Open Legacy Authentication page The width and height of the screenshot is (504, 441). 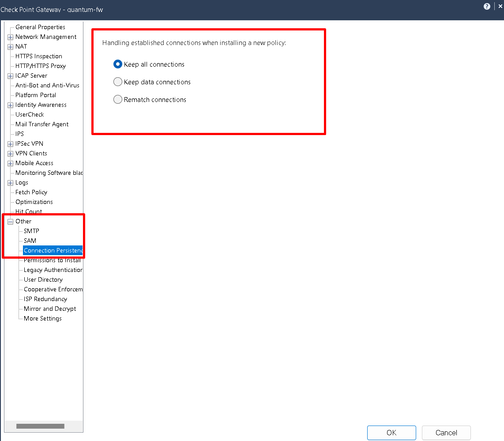[53, 270]
